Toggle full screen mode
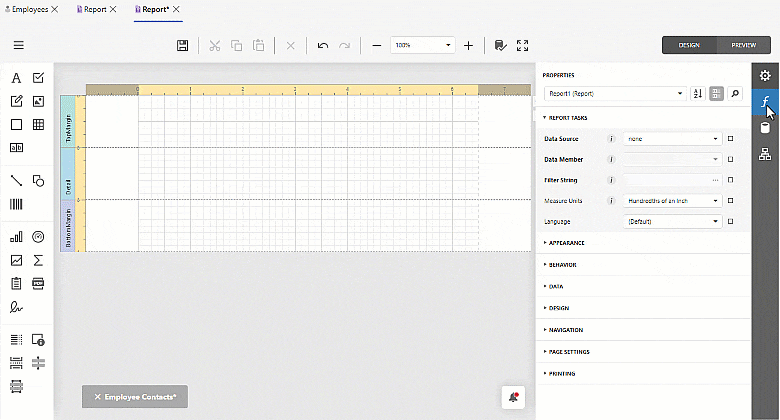This screenshot has width=780, height=420. 522,46
